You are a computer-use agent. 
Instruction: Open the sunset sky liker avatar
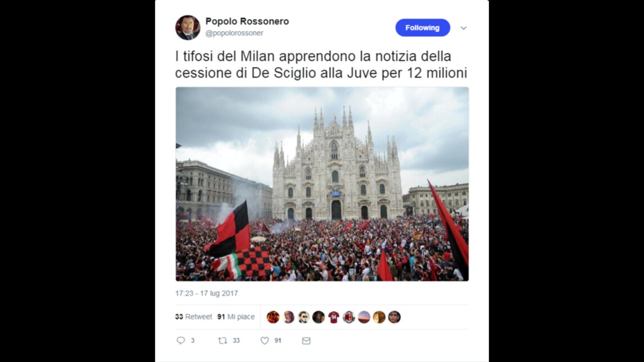(x=364, y=317)
